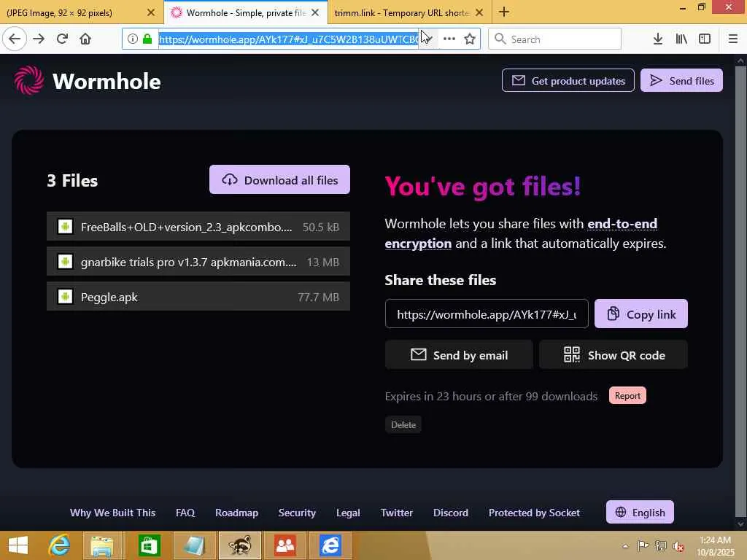Open the Downloads panel arrow icon

(x=658, y=39)
